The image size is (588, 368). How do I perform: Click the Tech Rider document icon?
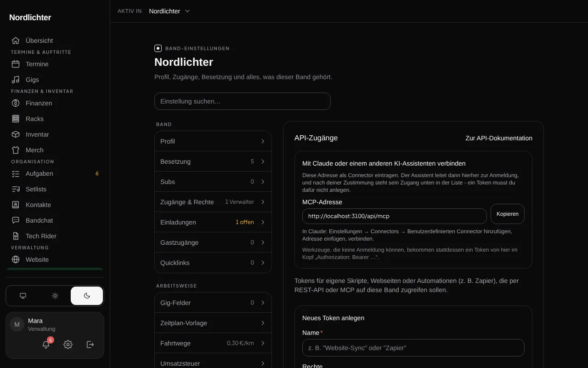coord(16,236)
